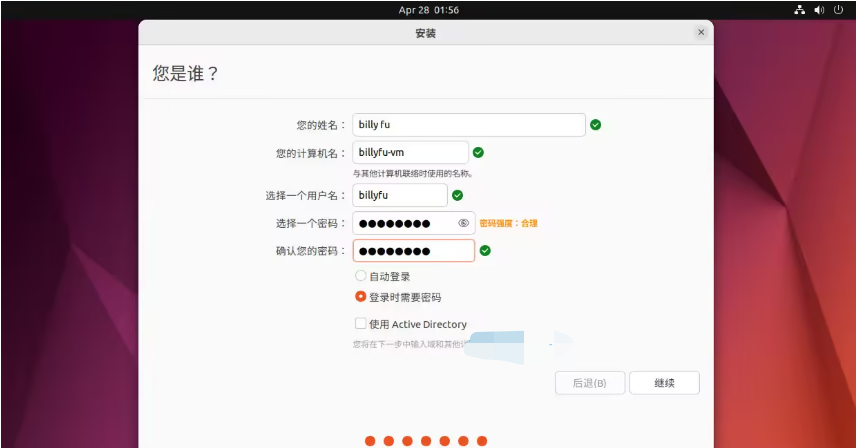Click the power icon in top bar
The image size is (856, 448).
838,10
